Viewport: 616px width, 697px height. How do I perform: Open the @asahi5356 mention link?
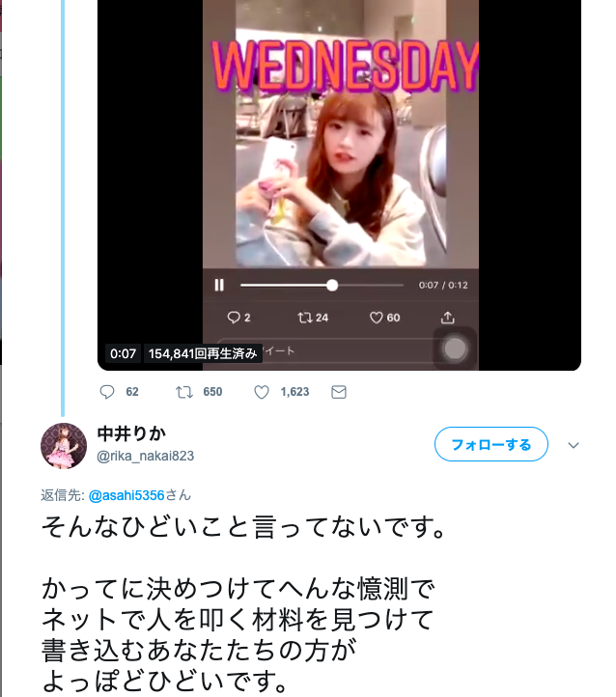126,495
